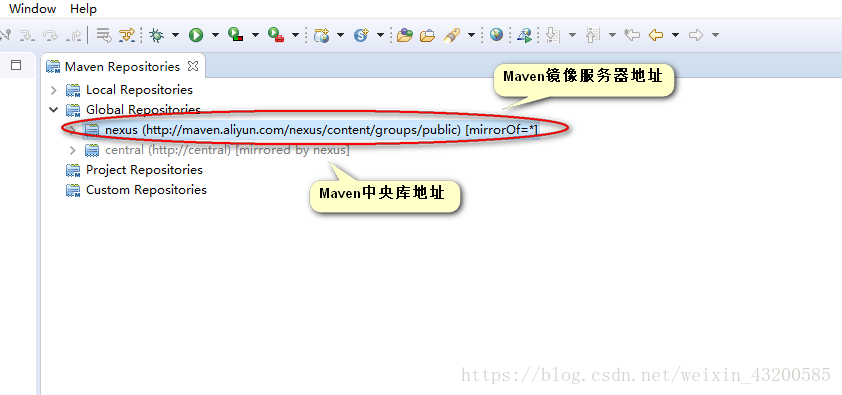
Task: Collapse the Global Repositories node
Action: [x=54, y=110]
